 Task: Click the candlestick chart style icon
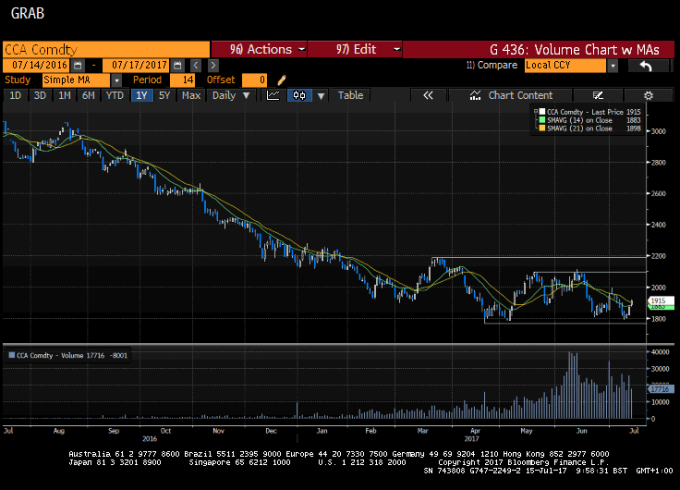(x=299, y=95)
